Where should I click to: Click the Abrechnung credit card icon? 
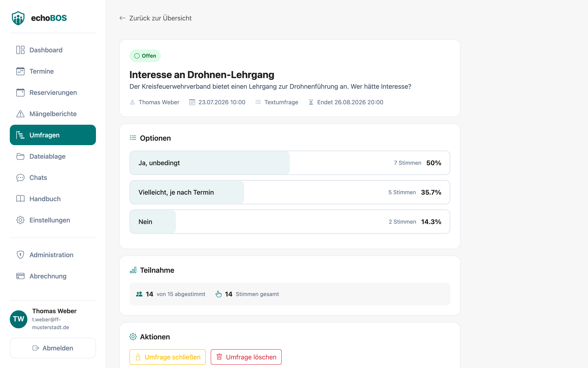tap(20, 276)
